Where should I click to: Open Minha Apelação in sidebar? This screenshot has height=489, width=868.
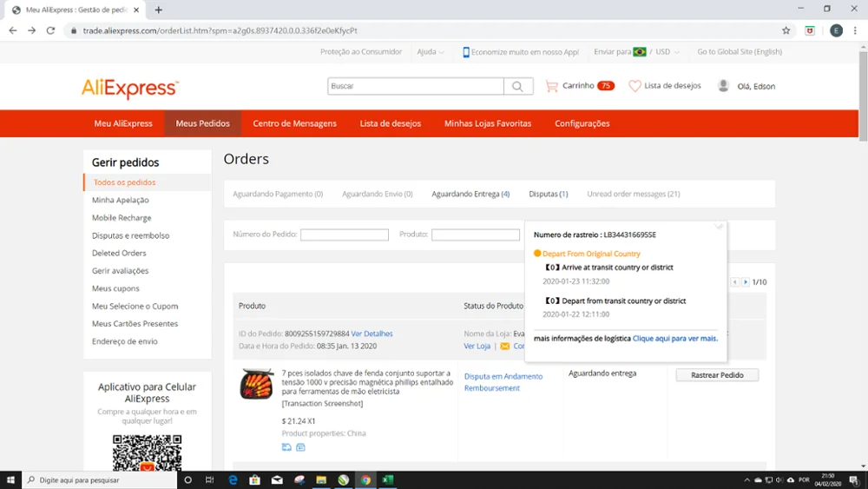point(120,200)
